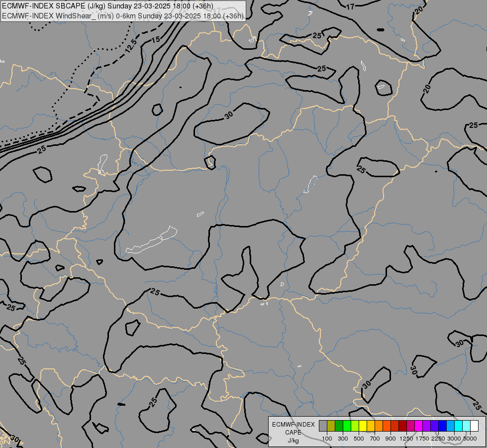The width and height of the screenshot is (487, 448).
Task: Select the legend value 700
Action: (x=375, y=439)
